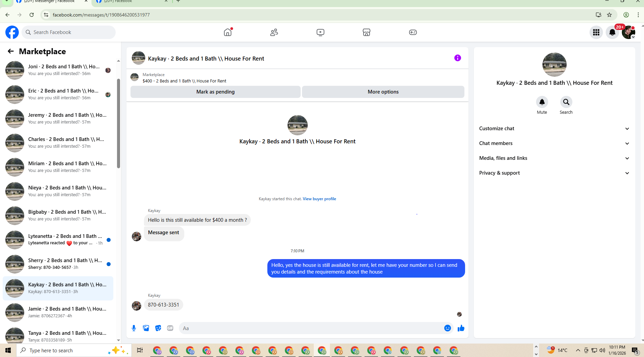View site information icon in address bar
The image size is (644, 357).
46,15
